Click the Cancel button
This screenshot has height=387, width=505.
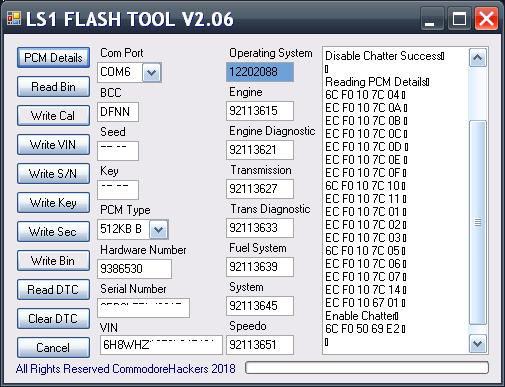53,348
